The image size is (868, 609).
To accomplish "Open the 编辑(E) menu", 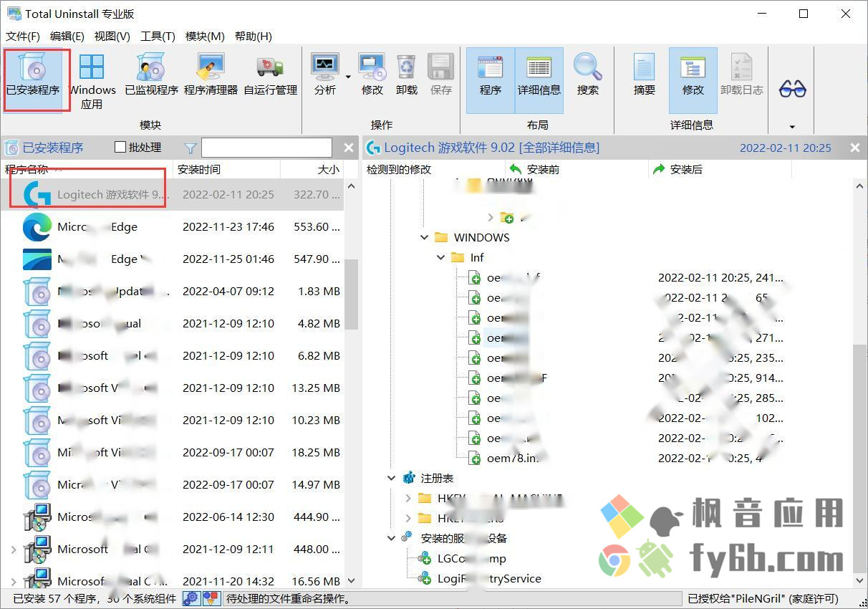I will coord(67,36).
